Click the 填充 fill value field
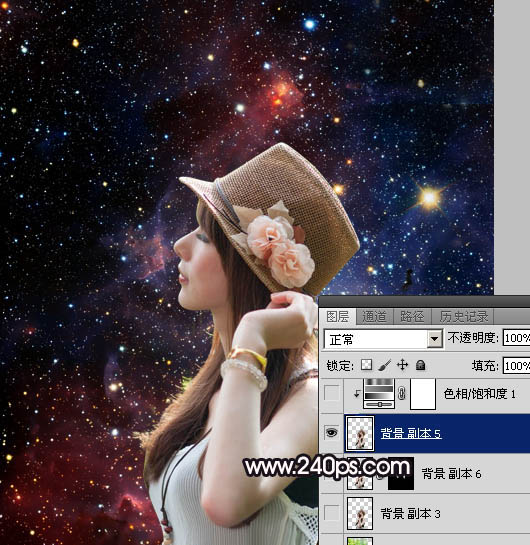 point(516,366)
